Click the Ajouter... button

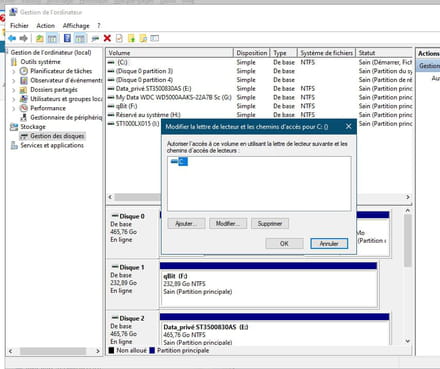click(x=186, y=224)
